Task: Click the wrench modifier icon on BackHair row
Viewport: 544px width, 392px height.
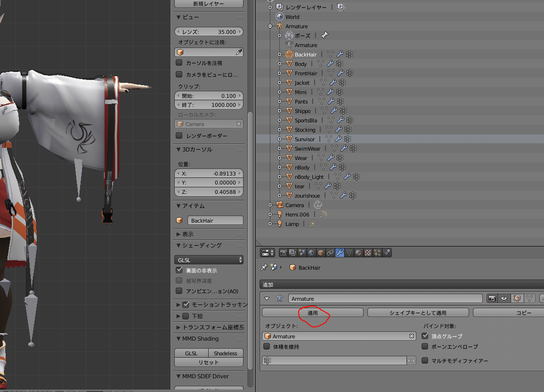Action: (340, 54)
